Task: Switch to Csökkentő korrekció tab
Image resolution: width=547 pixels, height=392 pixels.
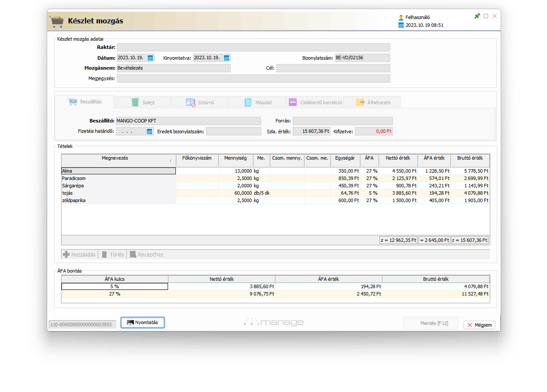Action: [x=315, y=103]
